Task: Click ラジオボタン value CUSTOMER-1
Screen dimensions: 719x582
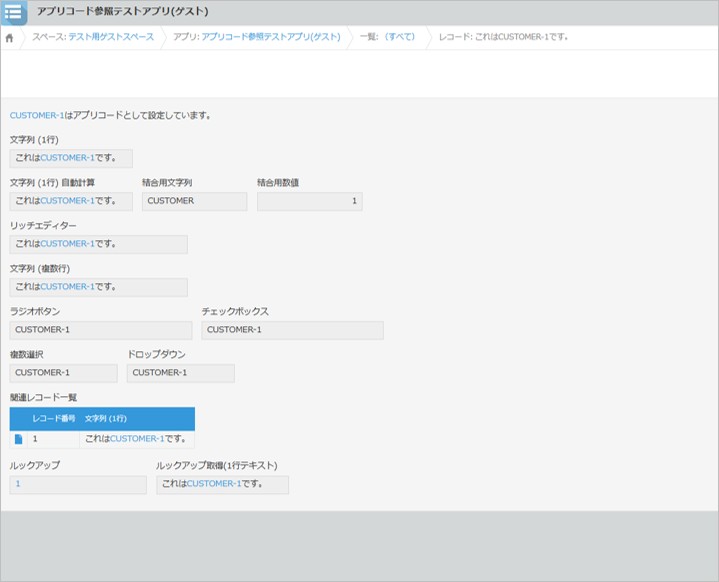Action: coord(101,330)
